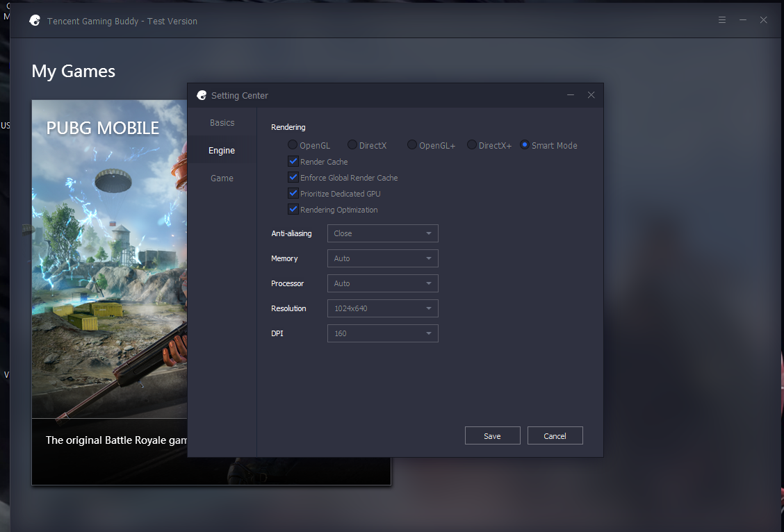
Task: Open the hamburger menu in main title bar
Action: pyautogui.click(x=722, y=20)
